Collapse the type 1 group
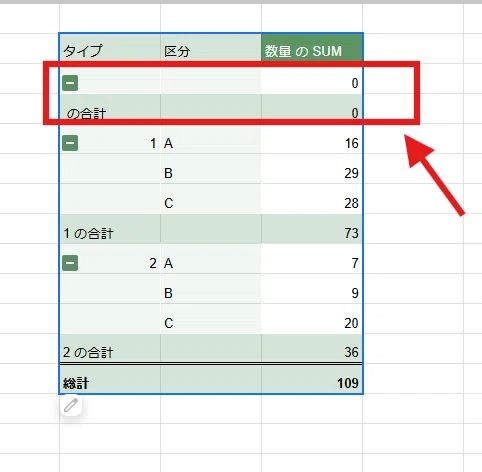This screenshot has width=482, height=472. 70,143
